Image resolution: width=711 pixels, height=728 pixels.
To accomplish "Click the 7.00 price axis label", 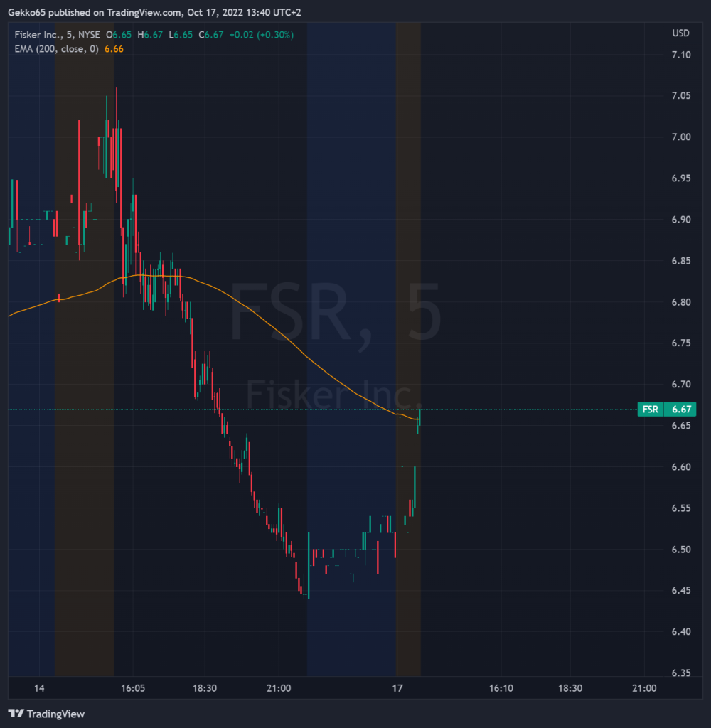I will 681,137.
